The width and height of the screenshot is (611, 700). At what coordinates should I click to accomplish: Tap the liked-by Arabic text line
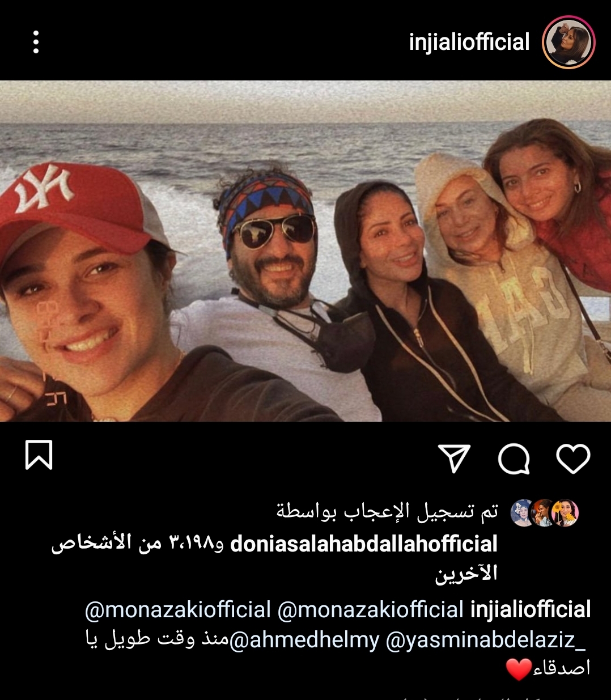[387, 511]
